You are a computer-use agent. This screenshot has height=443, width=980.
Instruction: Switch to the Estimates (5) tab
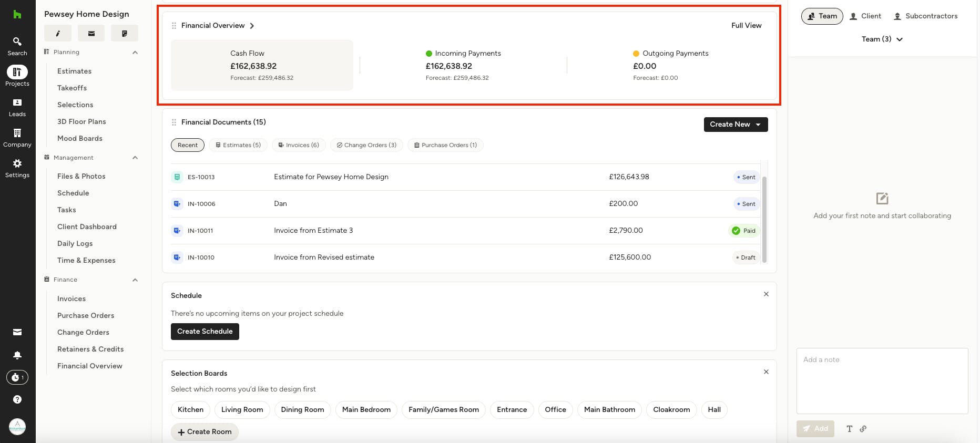pyautogui.click(x=238, y=145)
